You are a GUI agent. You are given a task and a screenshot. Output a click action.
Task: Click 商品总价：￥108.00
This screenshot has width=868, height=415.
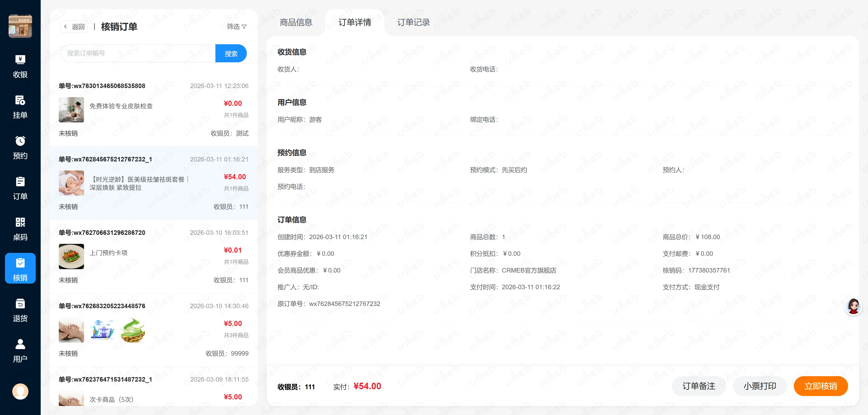691,237
